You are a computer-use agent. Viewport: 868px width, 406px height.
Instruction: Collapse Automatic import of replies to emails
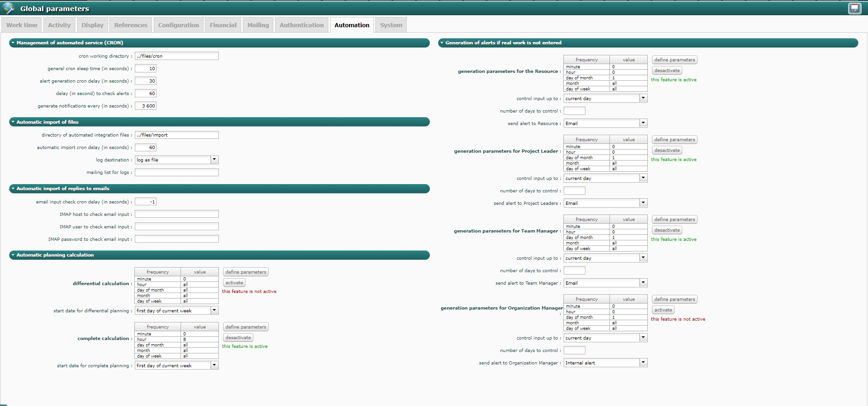pos(13,189)
